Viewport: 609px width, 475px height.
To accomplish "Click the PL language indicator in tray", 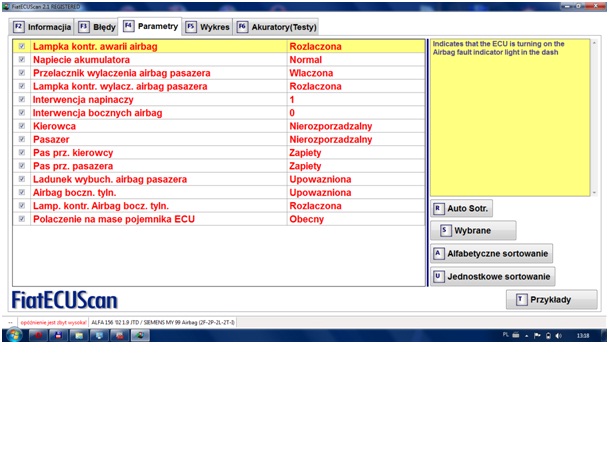I will tap(505, 335).
